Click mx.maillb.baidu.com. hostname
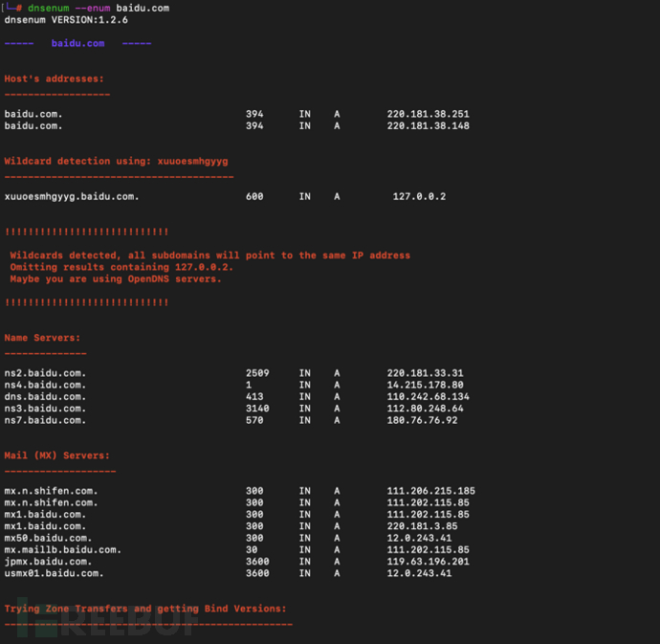 pos(63,550)
